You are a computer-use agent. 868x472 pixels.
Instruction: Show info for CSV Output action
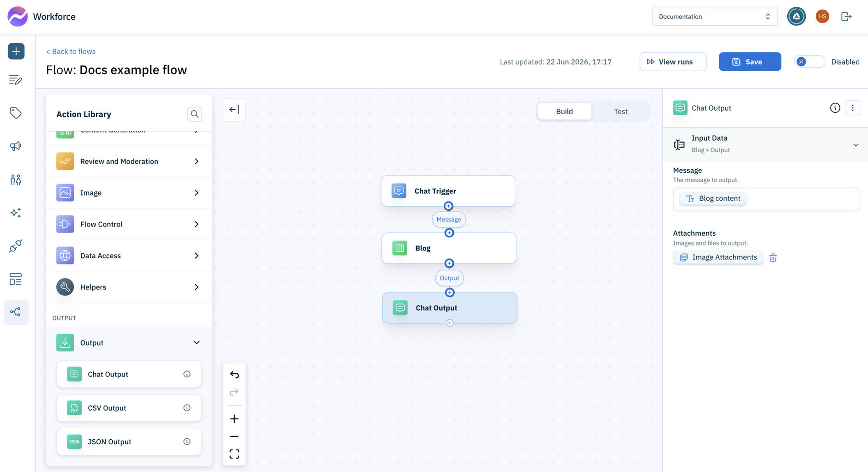[187, 408]
